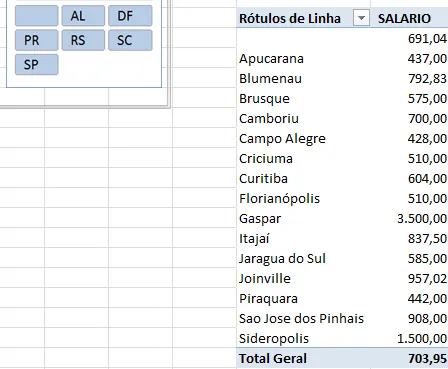Click the Curitiba row label
The height and width of the screenshot is (369, 448).
click(263, 179)
